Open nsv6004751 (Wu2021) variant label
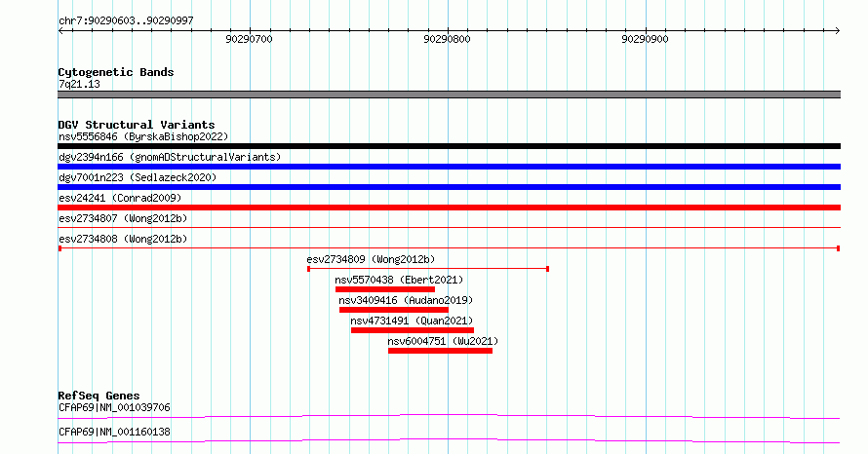Screen dimensions: 868x454 [443, 341]
